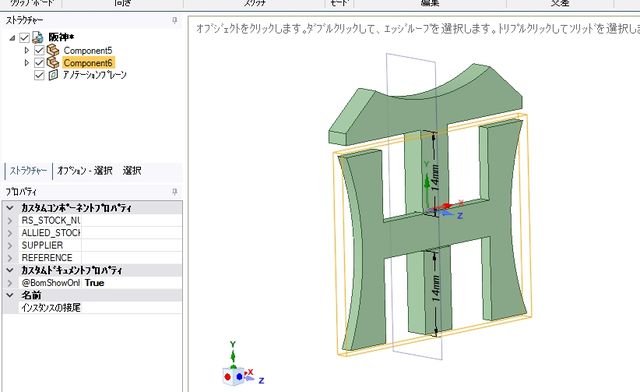Click the プロパティ panel title
Image resolution: width=640 pixels, height=392 pixels.
pyautogui.click(x=21, y=192)
